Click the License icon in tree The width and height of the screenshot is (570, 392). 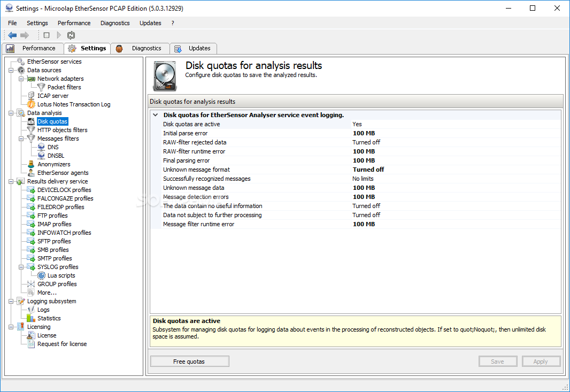(31, 335)
